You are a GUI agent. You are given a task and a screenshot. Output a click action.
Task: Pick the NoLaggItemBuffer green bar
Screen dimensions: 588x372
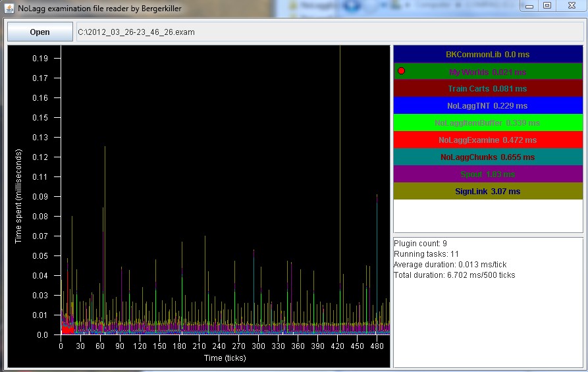(x=487, y=123)
